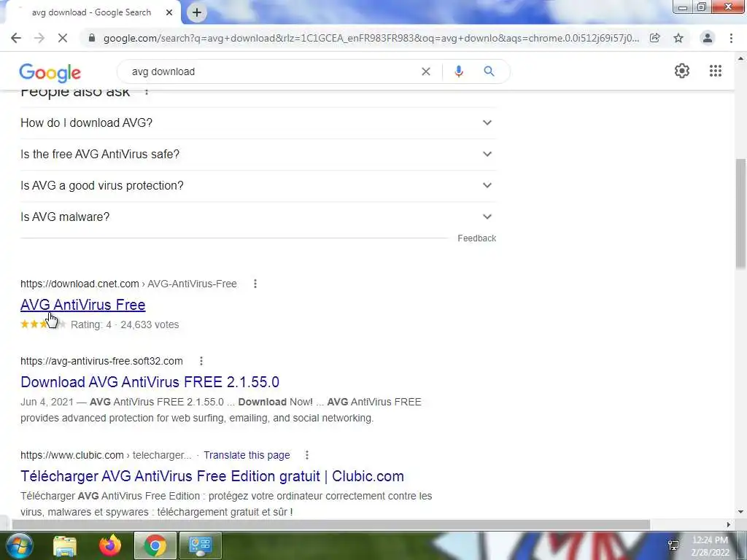The height and width of the screenshot is (560, 747).
Task: Clear the search box text
Action: pos(426,71)
